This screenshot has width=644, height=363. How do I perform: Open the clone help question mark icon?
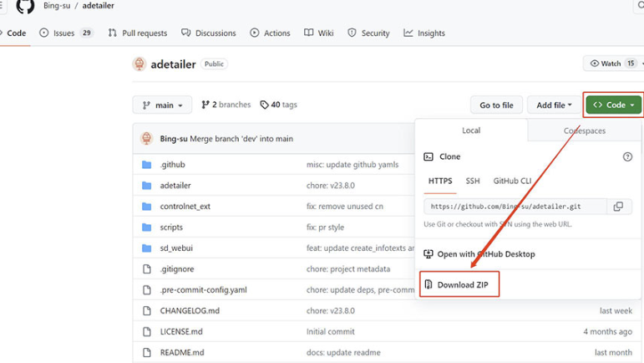pyautogui.click(x=627, y=156)
